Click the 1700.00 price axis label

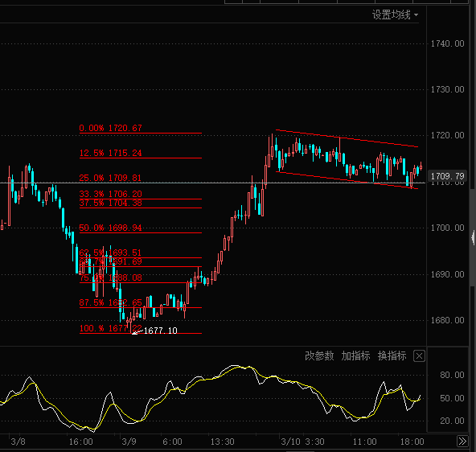448,228
